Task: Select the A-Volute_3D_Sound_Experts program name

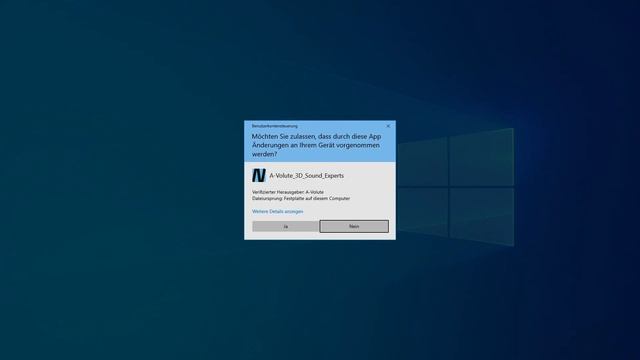Action: point(307,176)
